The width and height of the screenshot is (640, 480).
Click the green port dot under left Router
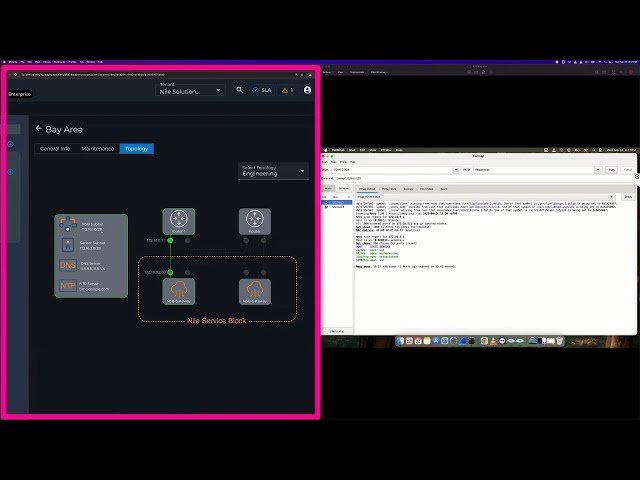tap(170, 240)
